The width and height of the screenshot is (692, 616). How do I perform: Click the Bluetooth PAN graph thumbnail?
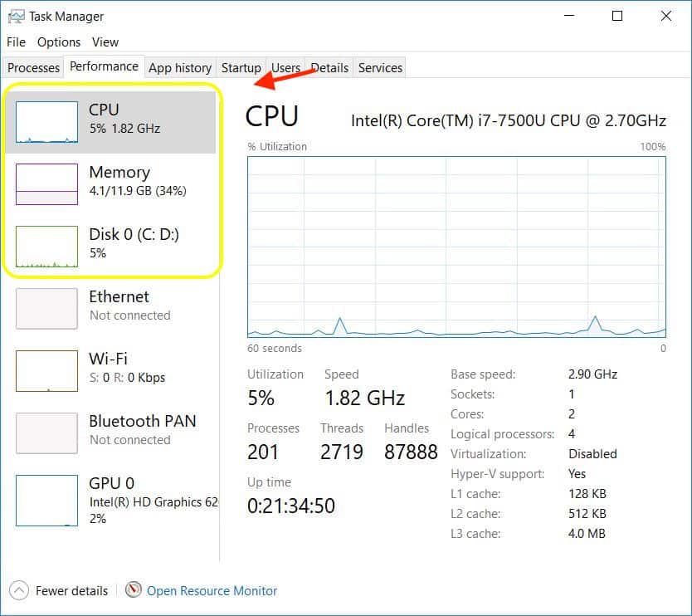(x=47, y=433)
